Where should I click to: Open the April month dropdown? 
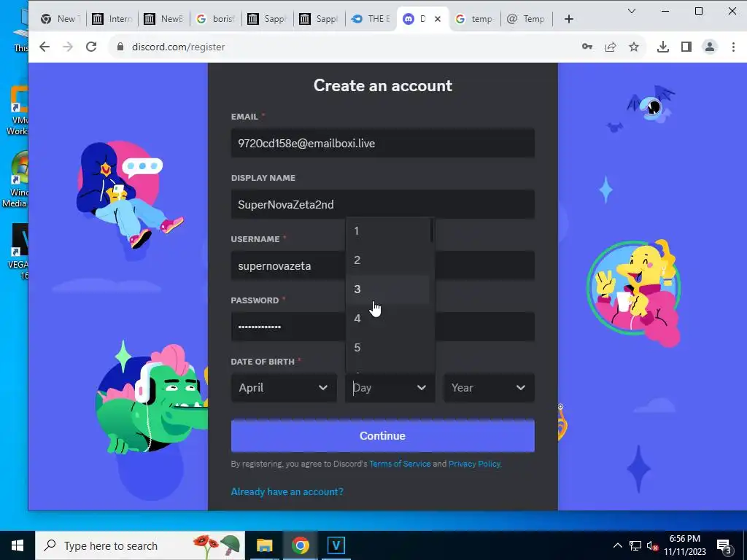coord(284,388)
